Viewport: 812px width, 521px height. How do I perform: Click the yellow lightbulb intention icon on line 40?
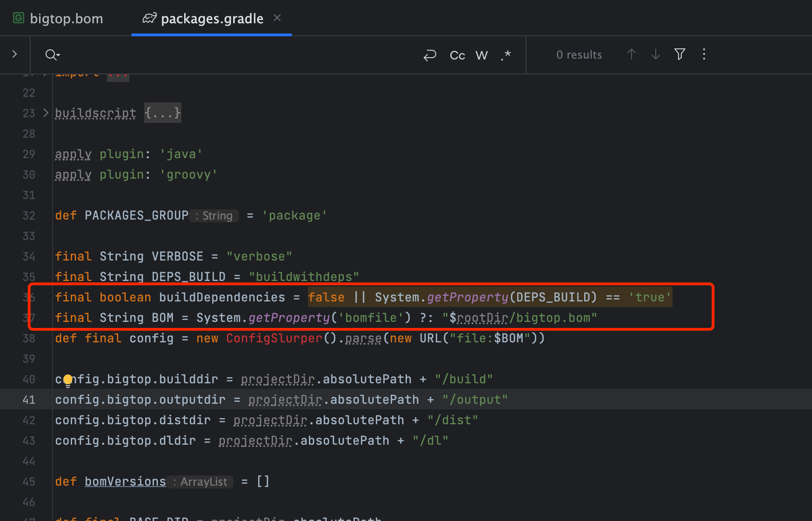click(x=68, y=381)
